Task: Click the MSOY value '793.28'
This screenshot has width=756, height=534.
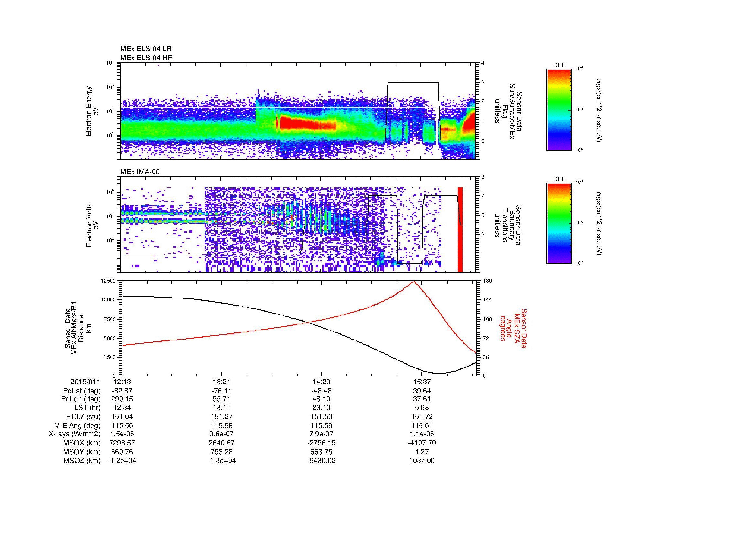Action: (221, 452)
